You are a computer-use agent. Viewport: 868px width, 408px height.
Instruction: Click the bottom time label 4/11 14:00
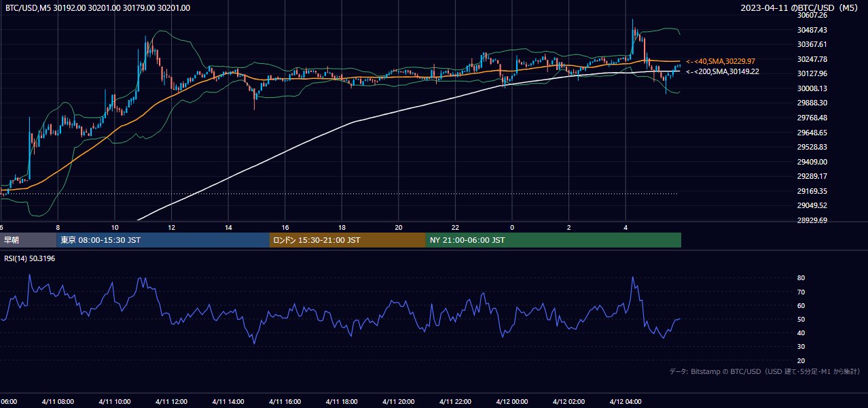coord(228,402)
